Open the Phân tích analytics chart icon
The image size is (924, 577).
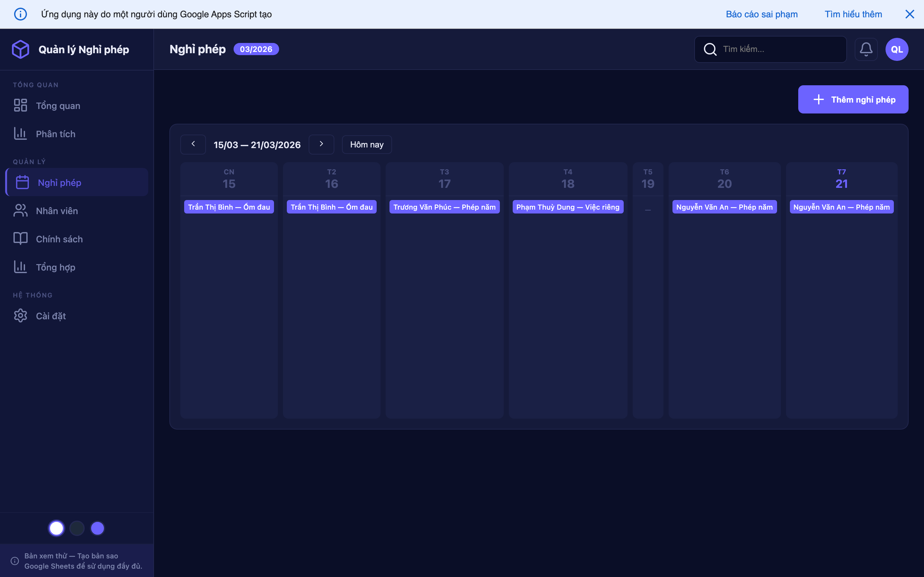tap(20, 134)
